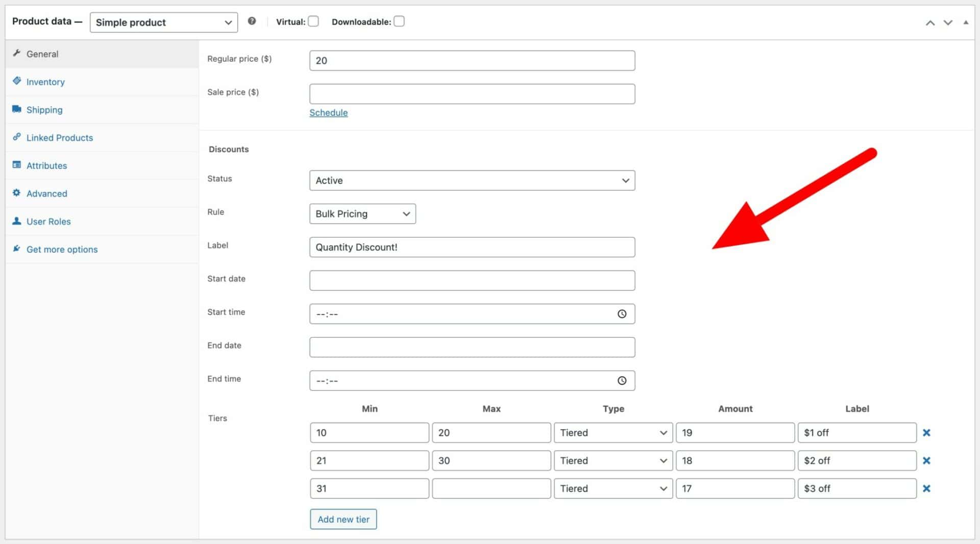Click the tier Label field '$3 off'
The width and height of the screenshot is (980, 544).
pos(857,489)
